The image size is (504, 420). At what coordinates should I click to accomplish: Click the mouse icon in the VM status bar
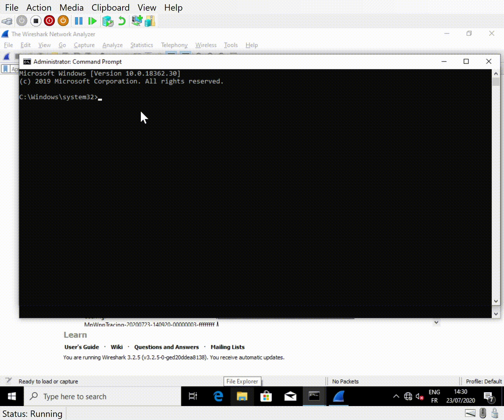(483, 413)
